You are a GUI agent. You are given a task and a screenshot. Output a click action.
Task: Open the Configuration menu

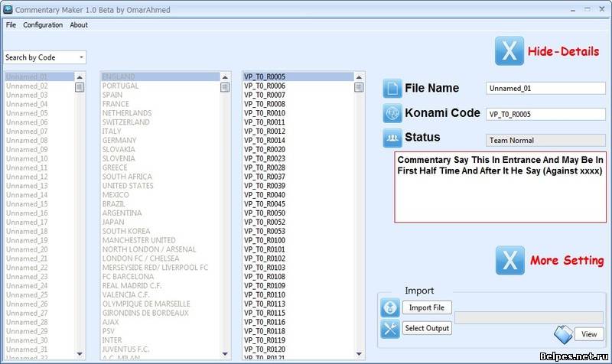(43, 25)
